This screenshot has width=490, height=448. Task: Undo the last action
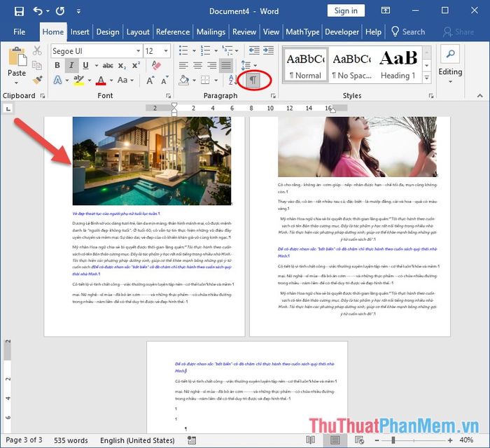[38, 11]
